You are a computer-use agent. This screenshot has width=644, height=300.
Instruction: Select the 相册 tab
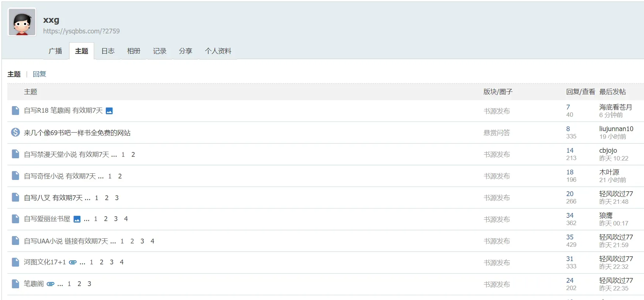click(134, 51)
